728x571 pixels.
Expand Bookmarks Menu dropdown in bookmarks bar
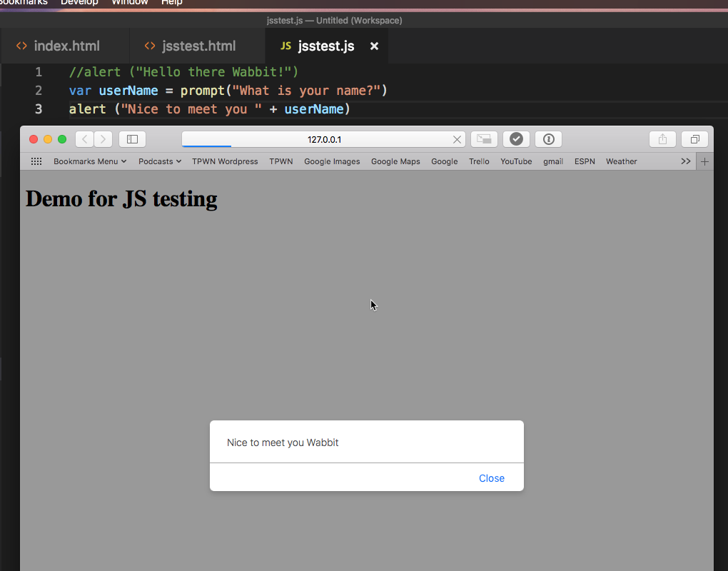click(x=90, y=161)
